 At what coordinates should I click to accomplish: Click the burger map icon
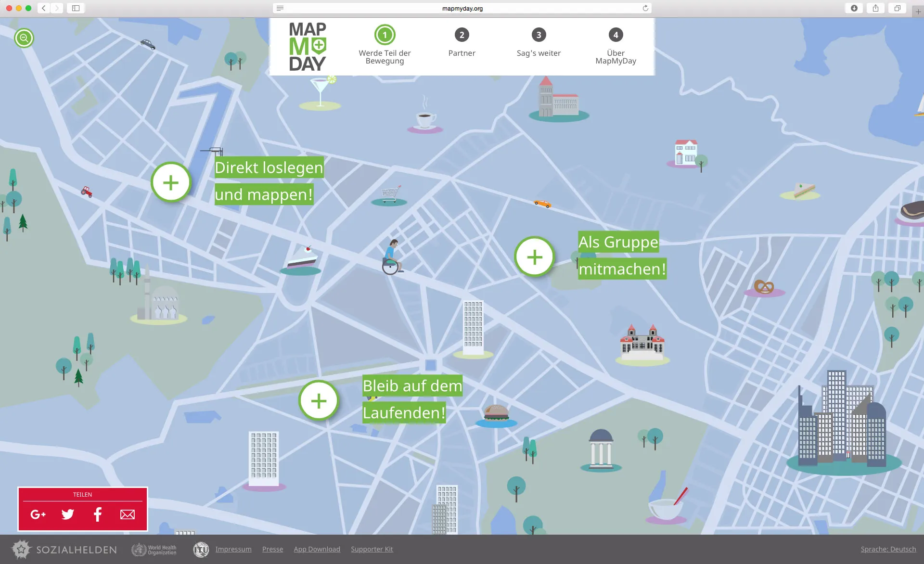(x=496, y=416)
